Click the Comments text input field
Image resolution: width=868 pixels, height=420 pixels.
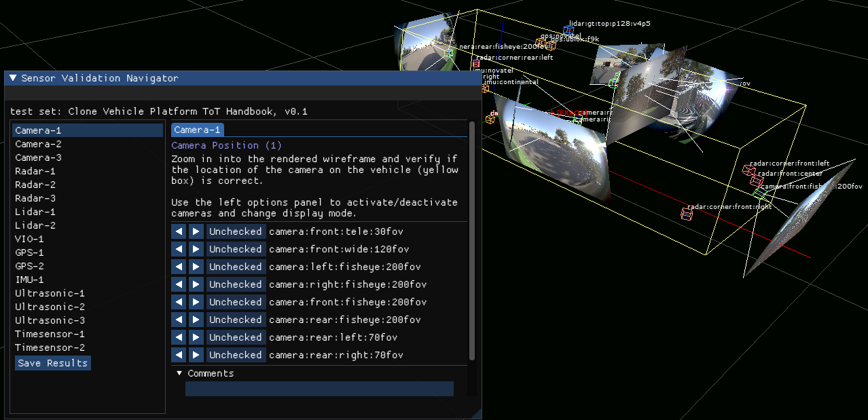point(319,388)
